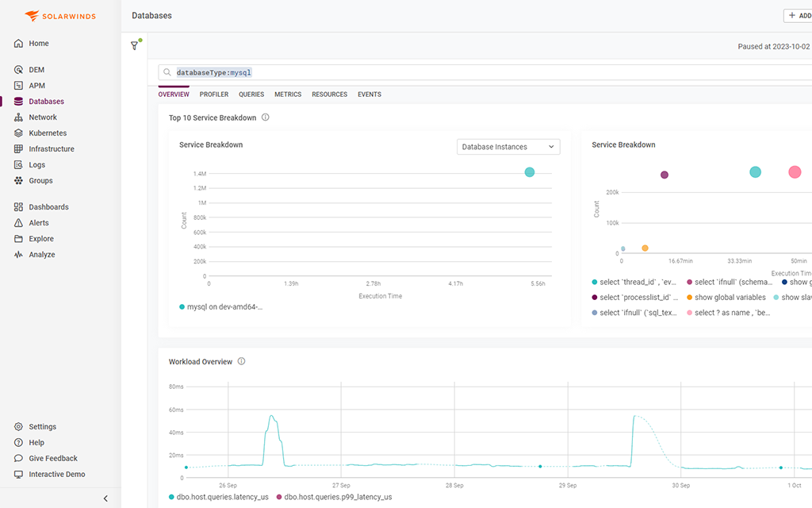Open the filter icon above the search bar
This screenshot has height=508, width=812.
coord(135,45)
